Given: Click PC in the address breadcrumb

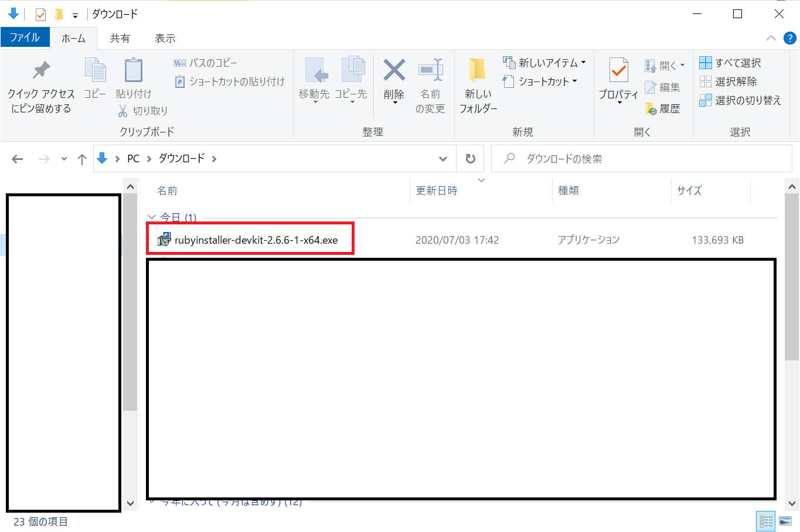Looking at the screenshot, I should [x=133, y=159].
